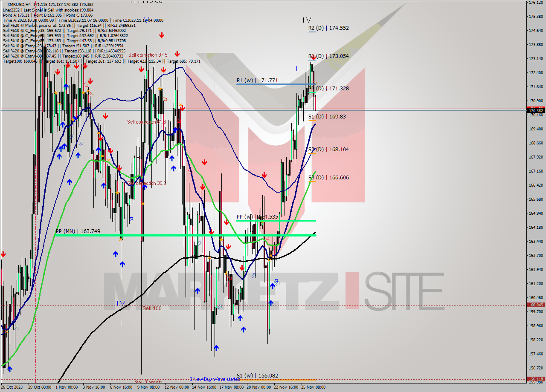Screen dimensions: 546x392
Task: Click the 167.160 price axis value
Action: [535, 171]
